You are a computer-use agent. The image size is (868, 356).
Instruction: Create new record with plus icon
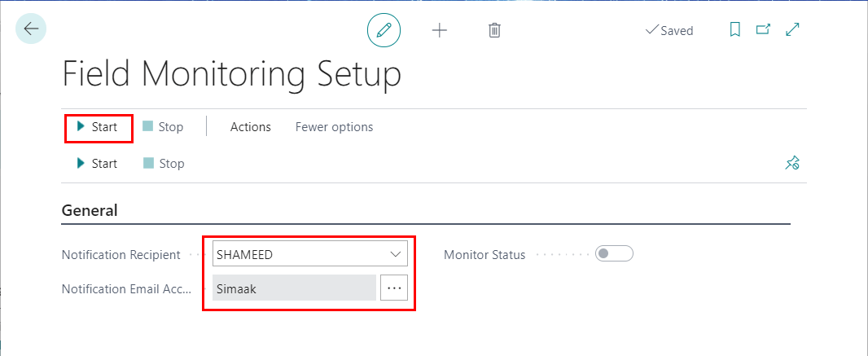pyautogui.click(x=439, y=30)
